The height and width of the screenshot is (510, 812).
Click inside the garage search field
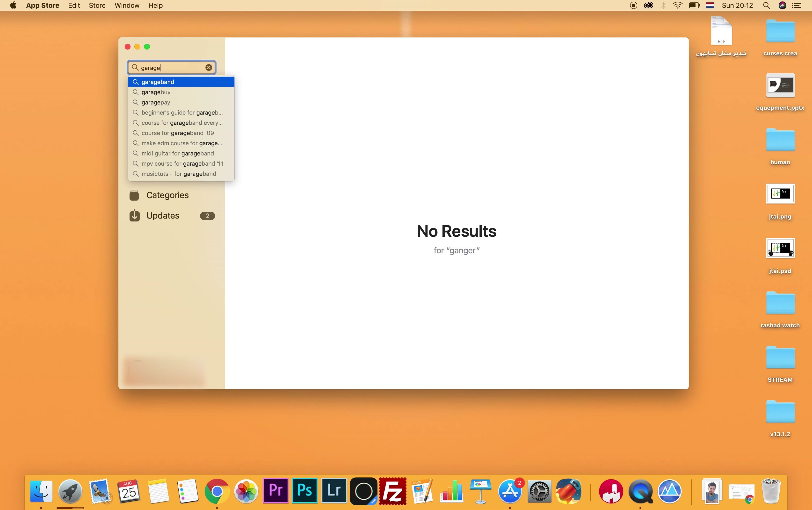(x=172, y=67)
